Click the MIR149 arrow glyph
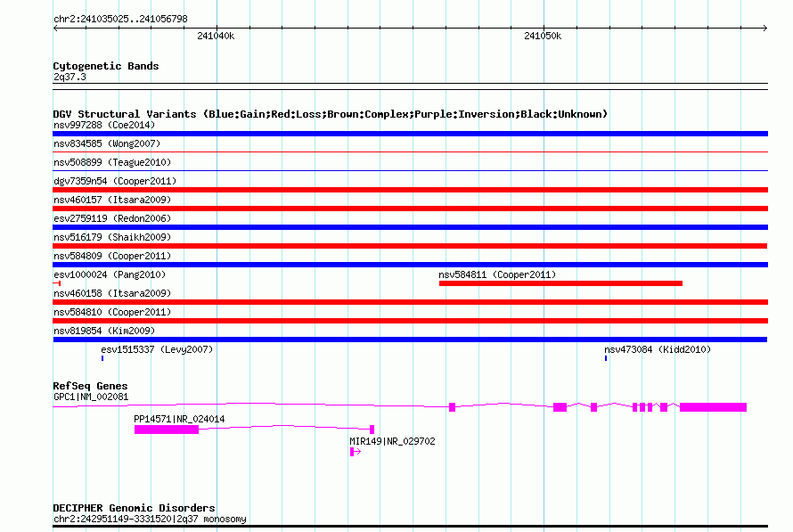This screenshot has width=793, height=532. (355, 452)
